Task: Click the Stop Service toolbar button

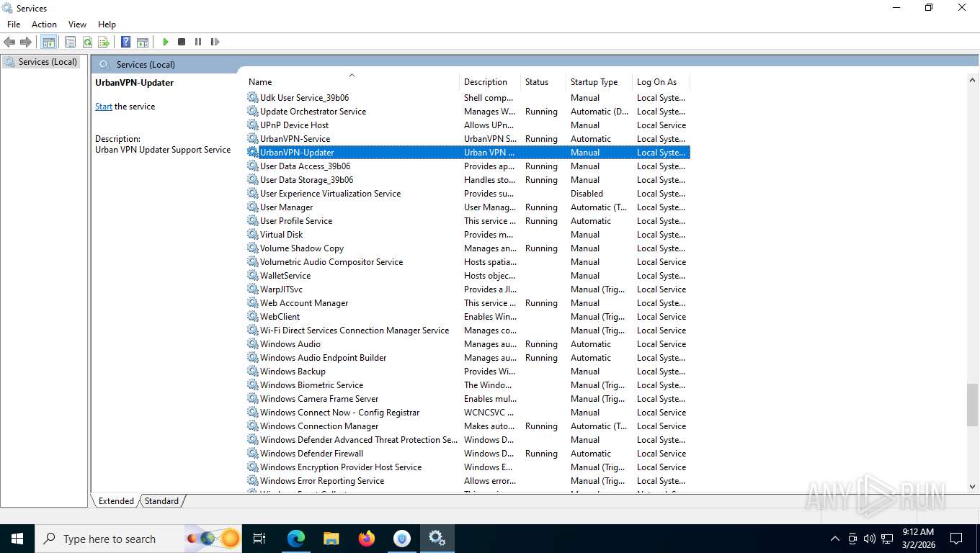Action: point(182,42)
